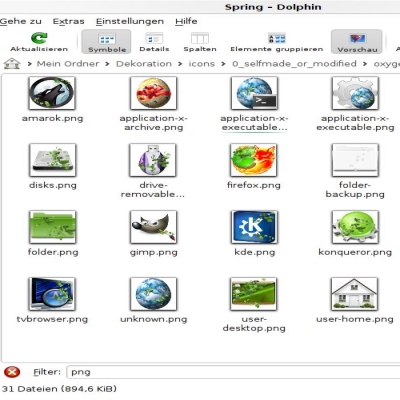400x400 pixels.
Task: Click the user-desktop.png file name
Action: pos(254,324)
